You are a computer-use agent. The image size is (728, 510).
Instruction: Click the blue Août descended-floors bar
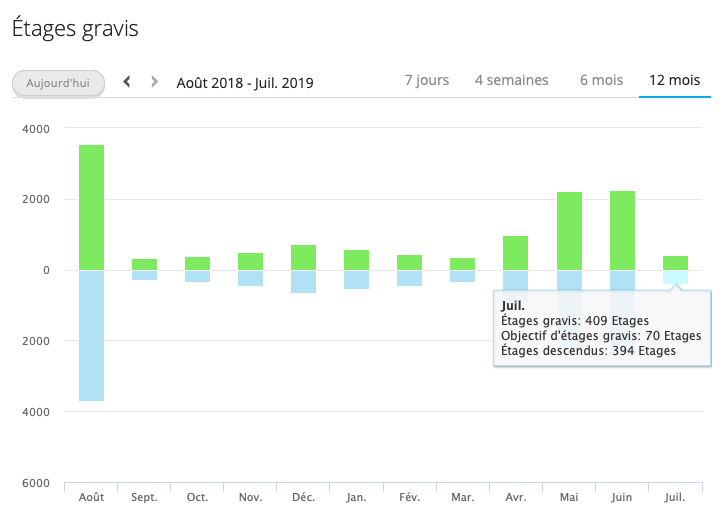(x=91, y=335)
